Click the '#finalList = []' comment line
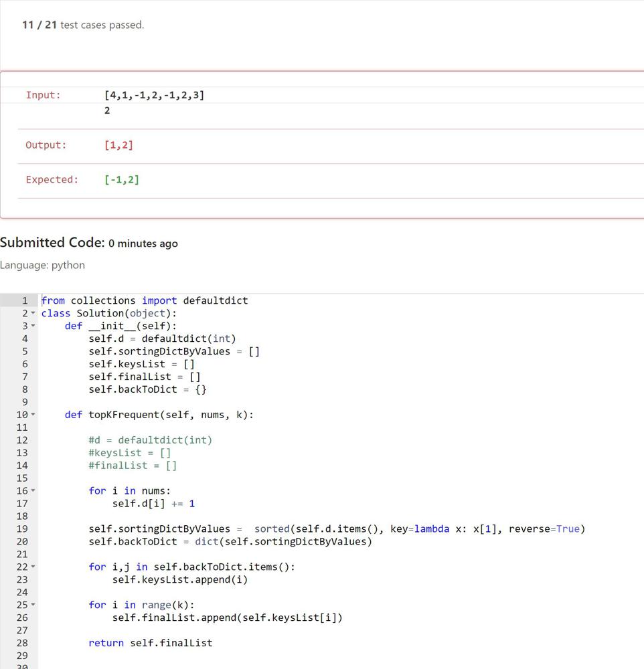The width and height of the screenshot is (644, 669). 133,466
